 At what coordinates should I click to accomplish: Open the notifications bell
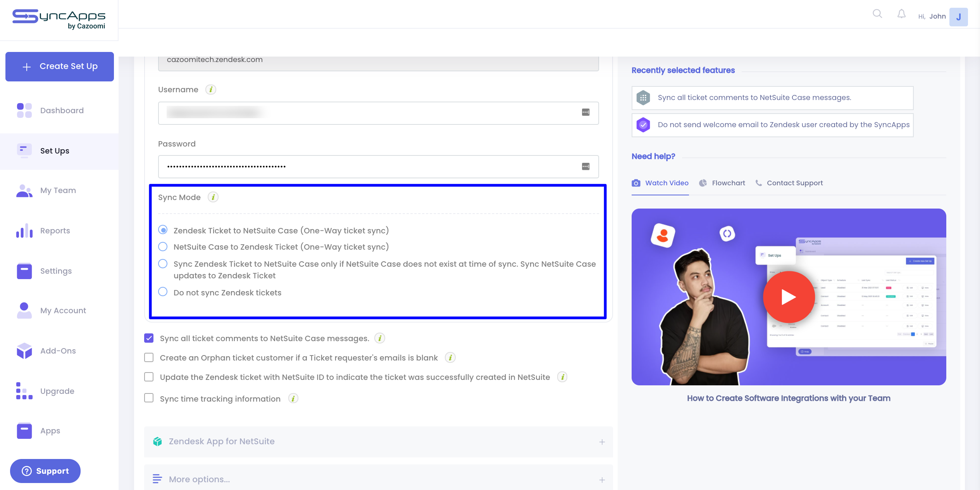902,14
